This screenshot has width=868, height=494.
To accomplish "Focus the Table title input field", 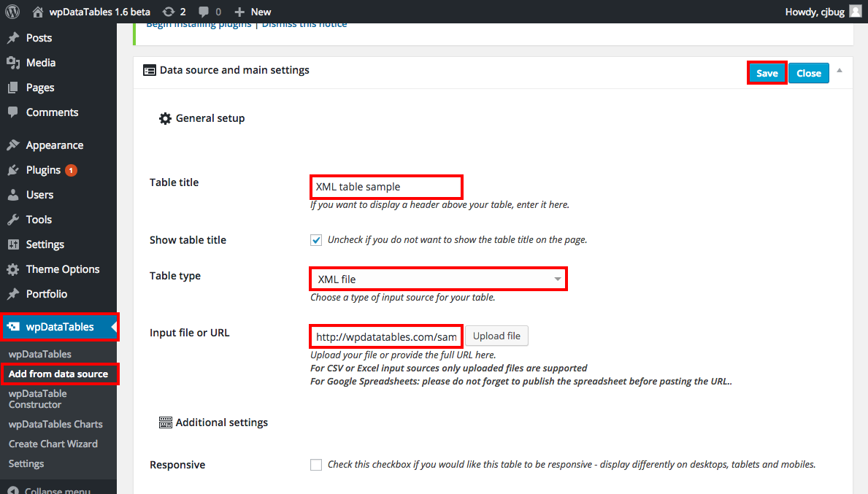I will coord(386,187).
